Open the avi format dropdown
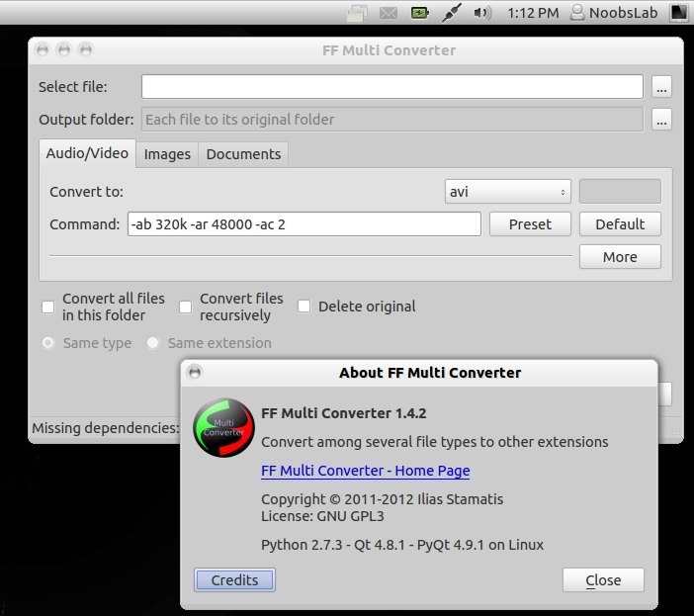The image size is (694, 616). pos(508,192)
